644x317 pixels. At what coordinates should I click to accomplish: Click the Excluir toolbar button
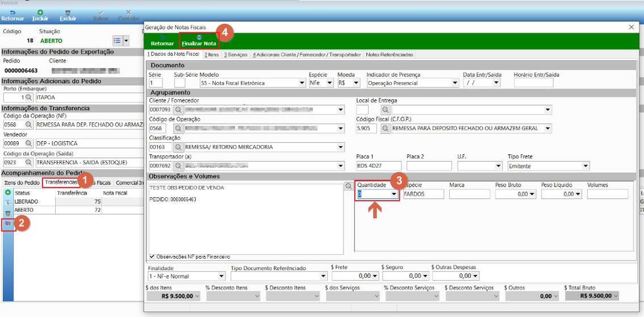[x=68, y=15]
